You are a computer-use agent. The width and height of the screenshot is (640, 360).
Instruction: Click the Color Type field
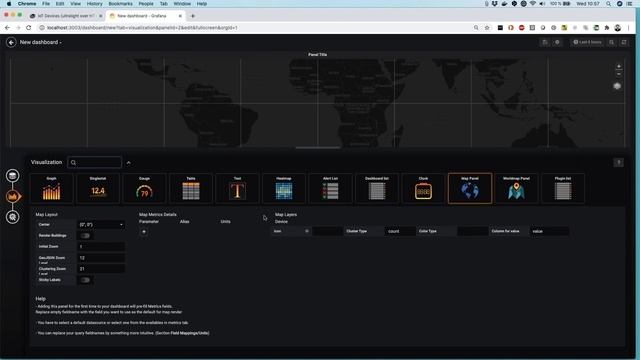click(x=473, y=231)
